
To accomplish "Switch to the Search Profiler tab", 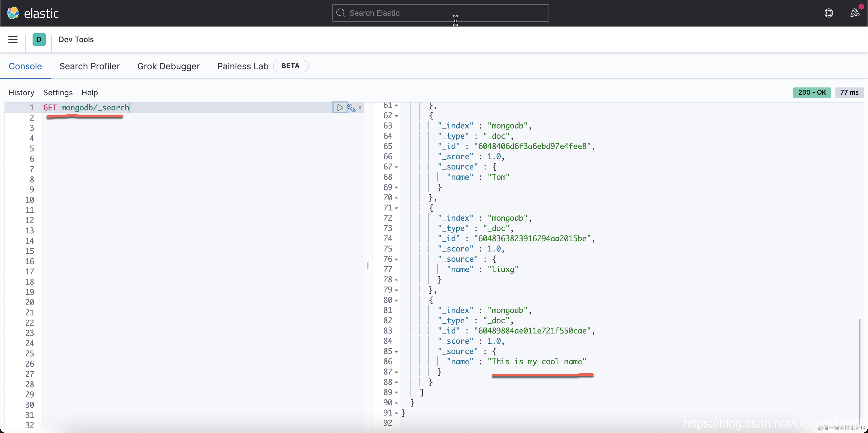I will (x=90, y=66).
